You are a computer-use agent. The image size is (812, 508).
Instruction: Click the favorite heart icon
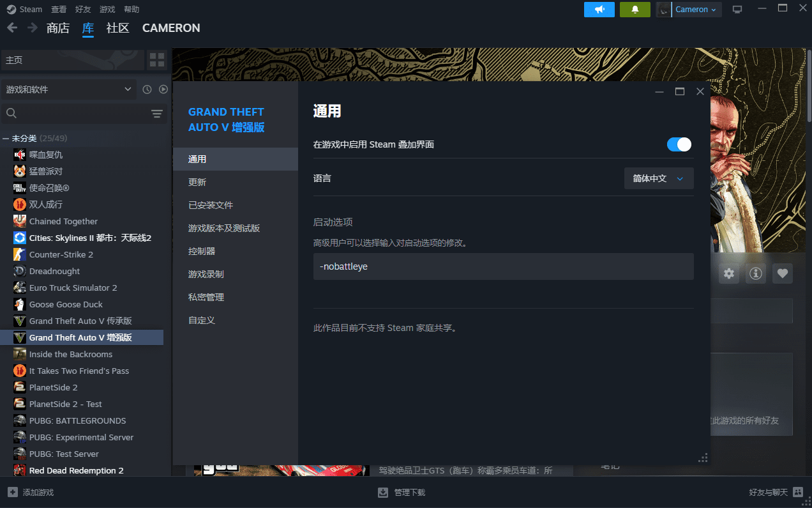point(783,273)
